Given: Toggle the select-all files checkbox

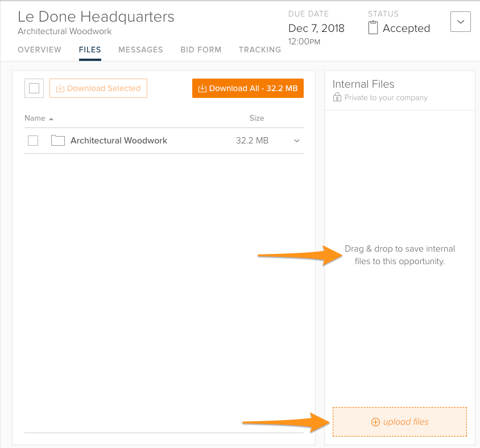Looking at the screenshot, I should point(34,88).
